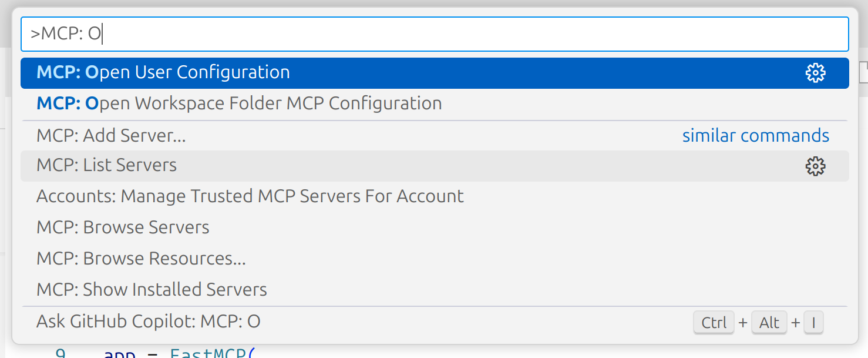Select MCP: Browse Resources... command

tap(435, 259)
